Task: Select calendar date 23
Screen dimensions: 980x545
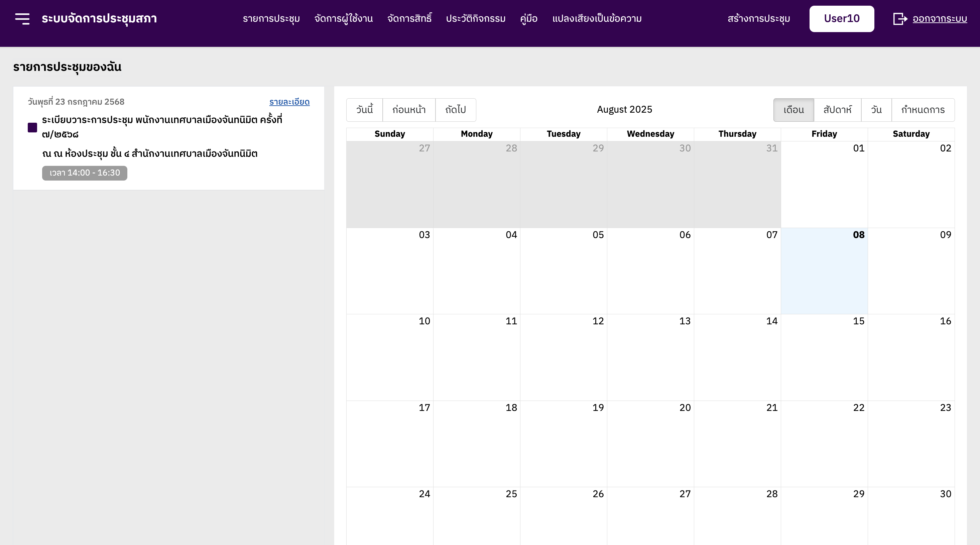Action: click(945, 408)
